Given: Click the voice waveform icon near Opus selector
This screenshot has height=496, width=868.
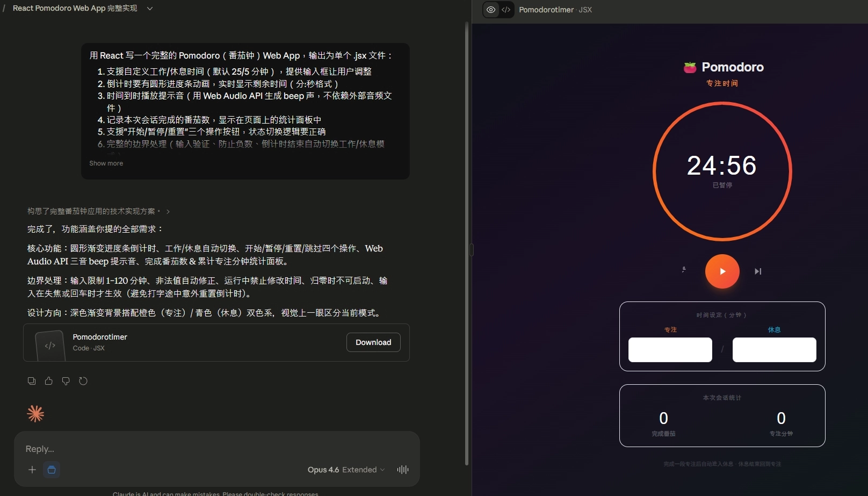Looking at the screenshot, I should 402,469.
